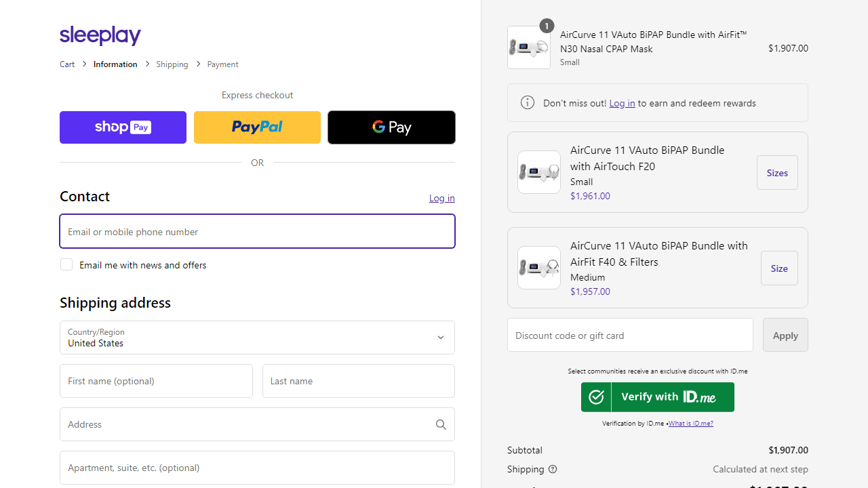This screenshot has width=868, height=488.
Task: Focus the Discount code or gift card field
Action: point(630,335)
